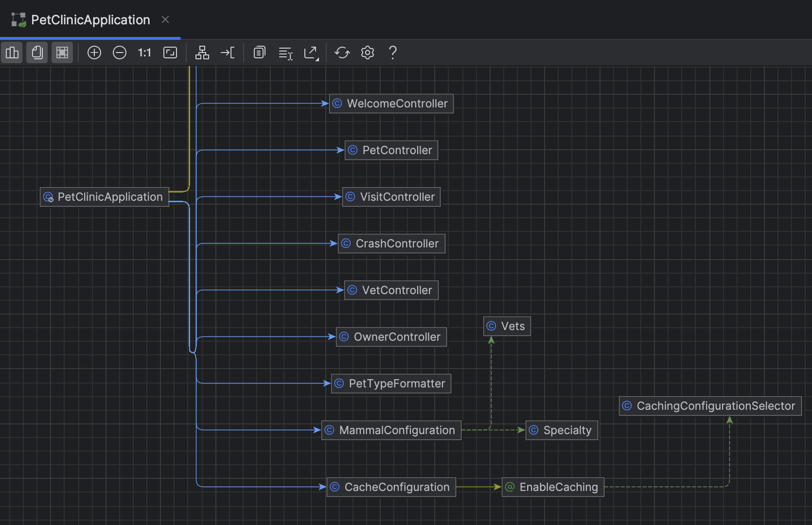Viewport: 812px width, 525px height.
Task: Click the edge labels icon on the toolbar
Action: point(285,53)
